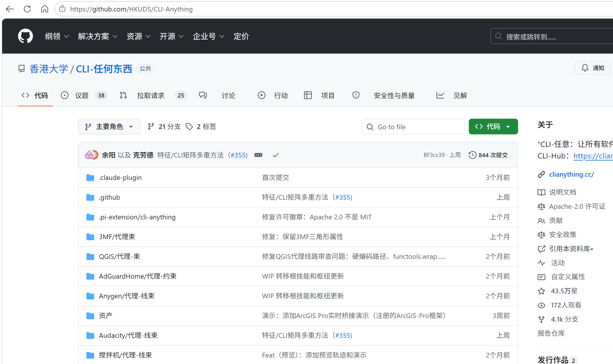613x364 pixels.
Task: Open the 定价 page link
Action: 241,36
